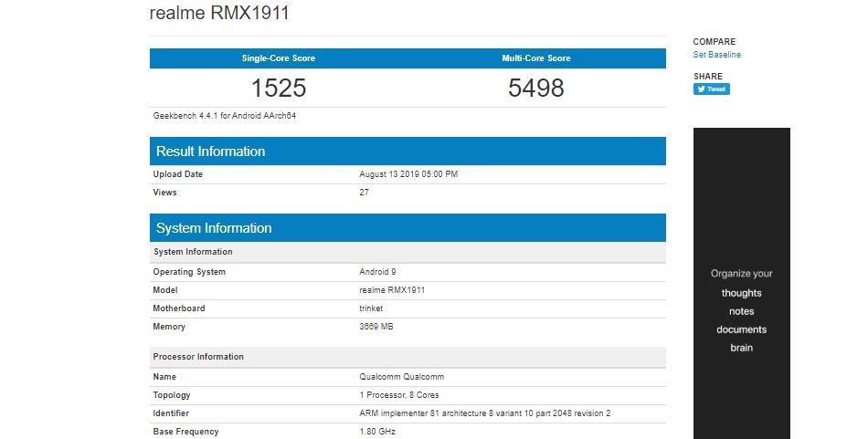This screenshot has height=439, width=868.
Task: Click the SHARE sidebar heading
Action: (x=708, y=77)
